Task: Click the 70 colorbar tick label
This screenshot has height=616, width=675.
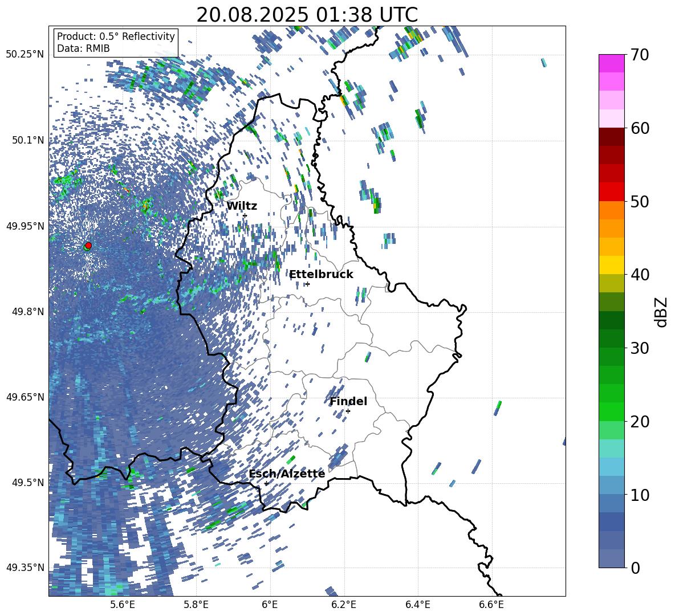Action: click(x=639, y=55)
